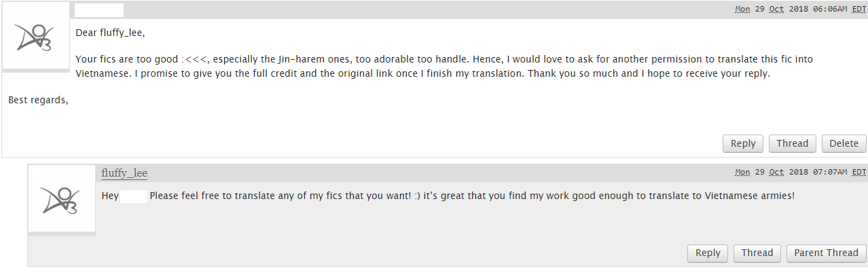Click the blanked-out name after "Hey"
Screen dimensions: 868x269
coord(134,196)
